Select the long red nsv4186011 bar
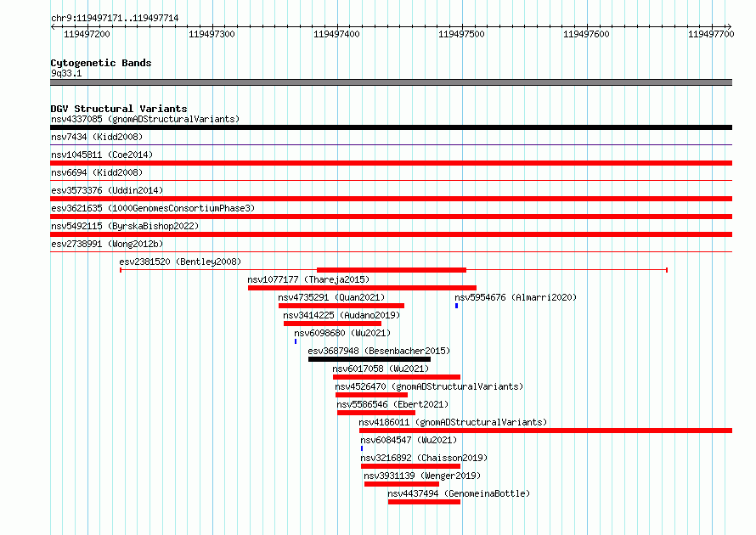The height and width of the screenshot is (535, 756). [546, 431]
